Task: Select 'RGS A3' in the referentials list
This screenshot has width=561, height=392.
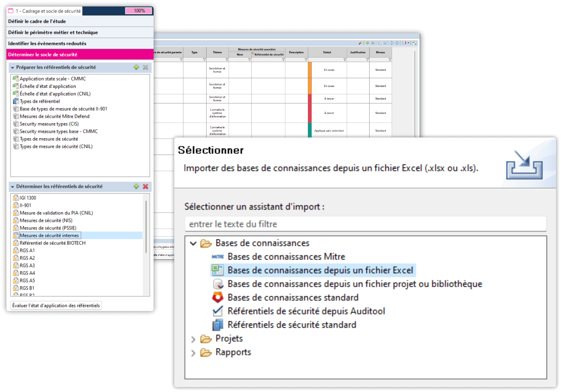Action: click(x=27, y=265)
